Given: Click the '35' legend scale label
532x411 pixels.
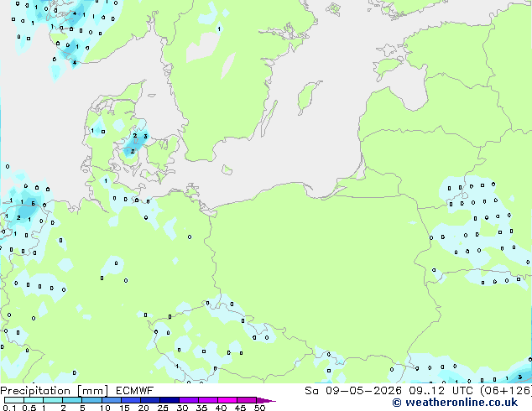Looking at the screenshot, I should pos(201,408).
